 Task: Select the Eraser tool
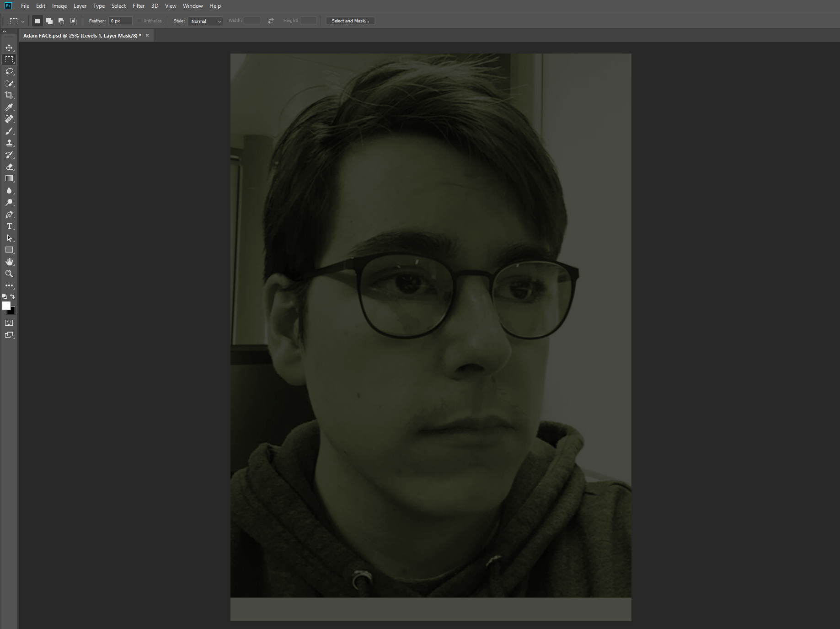[9, 167]
